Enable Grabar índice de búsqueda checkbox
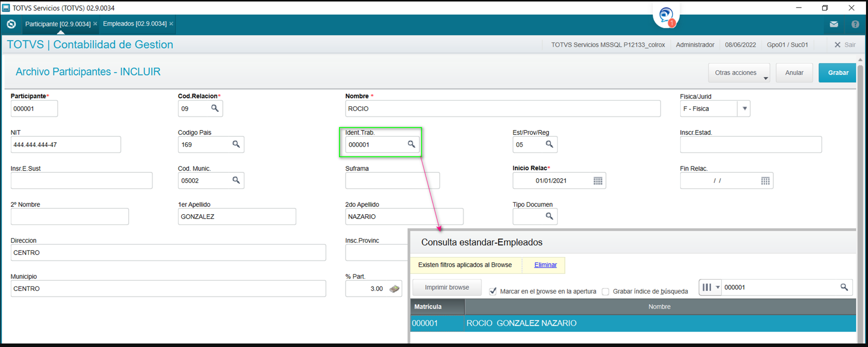This screenshot has width=868, height=347. pos(606,291)
